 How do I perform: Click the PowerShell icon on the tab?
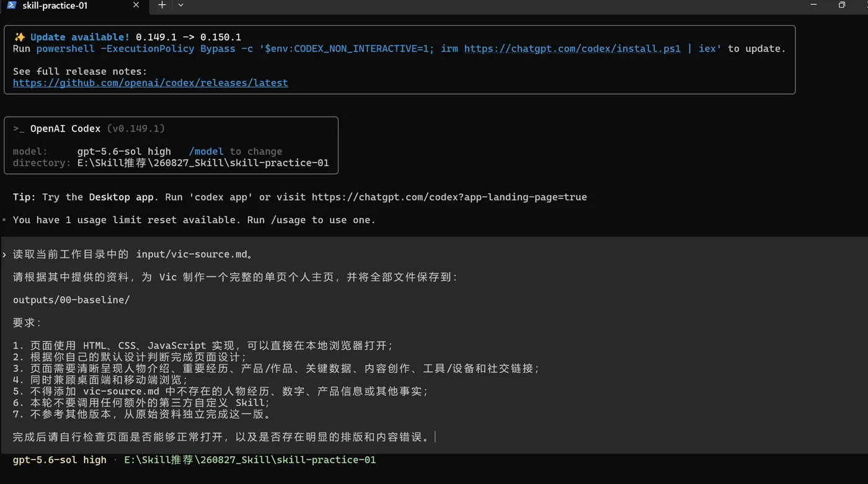[11, 5]
